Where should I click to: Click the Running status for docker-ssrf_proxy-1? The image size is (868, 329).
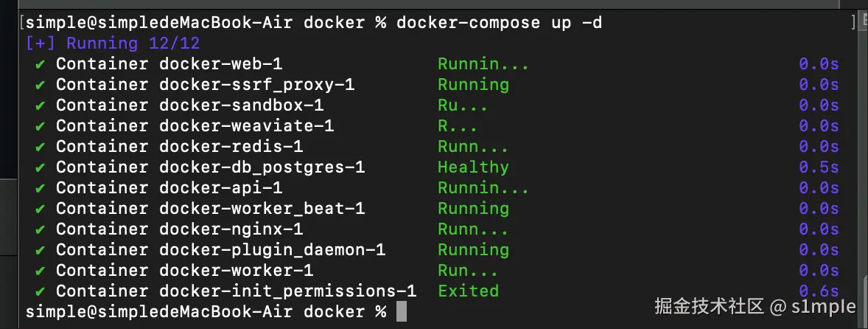473,85
